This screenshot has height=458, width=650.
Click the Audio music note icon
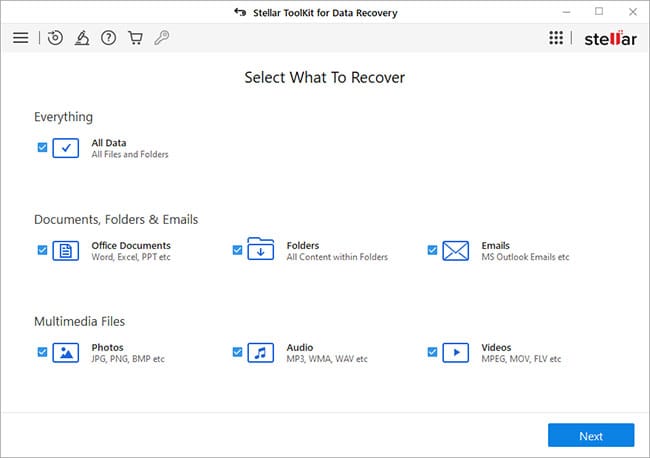260,352
